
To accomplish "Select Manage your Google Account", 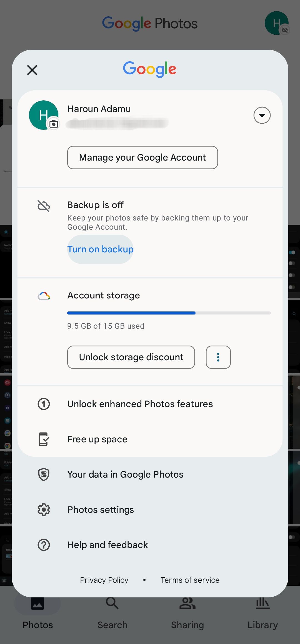I will (142, 158).
